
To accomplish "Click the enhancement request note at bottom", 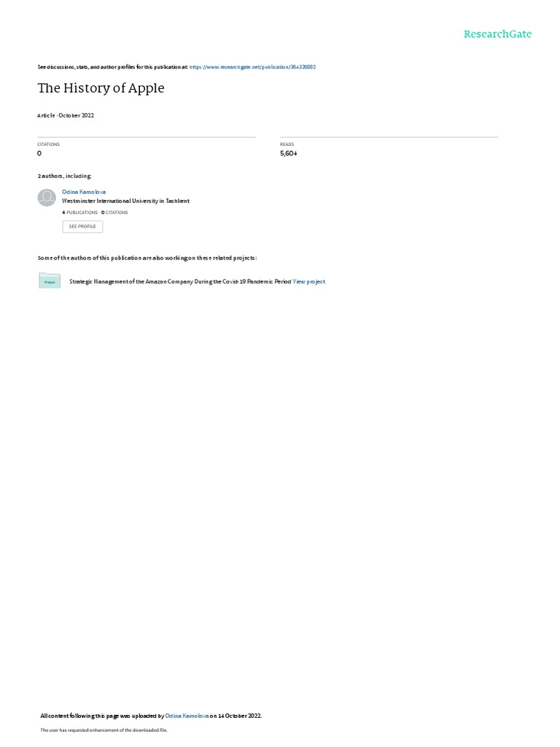I will click(x=104, y=729).
